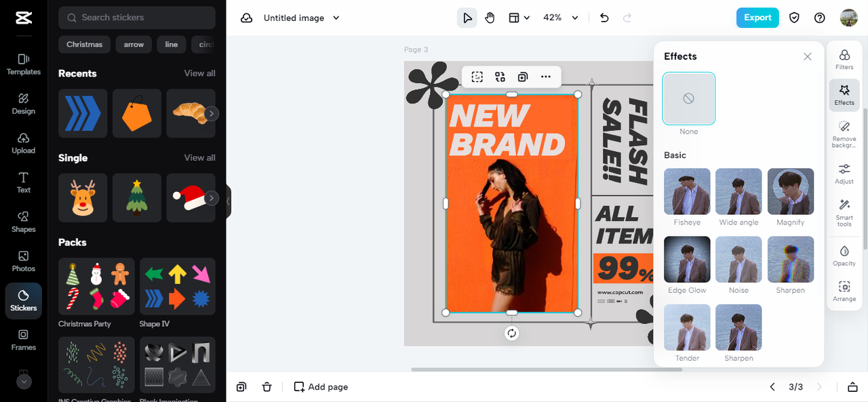
Task: Pick the blue chevron arrows sticker
Action: tap(83, 113)
